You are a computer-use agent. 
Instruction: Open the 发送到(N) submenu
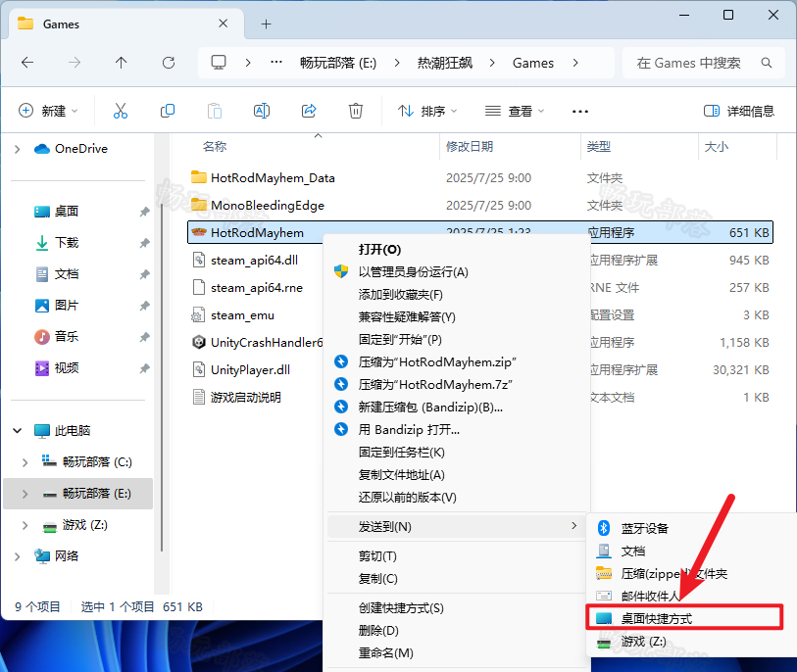pos(456,526)
